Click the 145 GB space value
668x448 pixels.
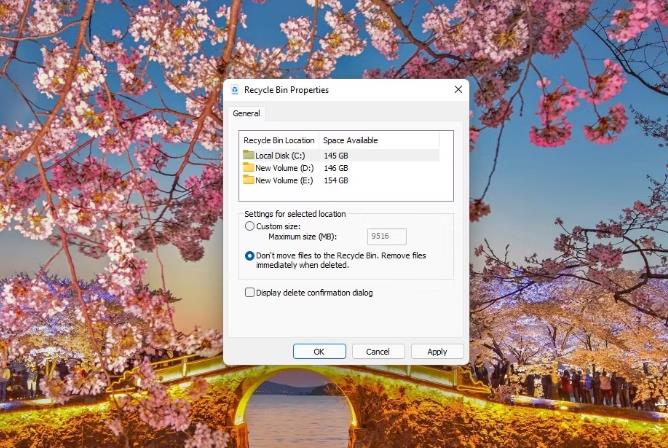pos(336,155)
